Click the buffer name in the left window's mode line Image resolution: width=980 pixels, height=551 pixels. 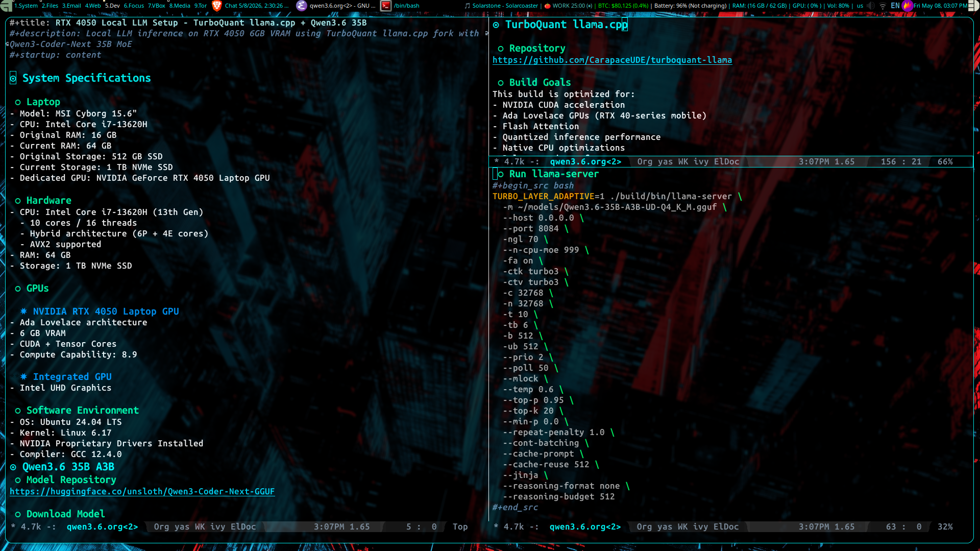102,527
